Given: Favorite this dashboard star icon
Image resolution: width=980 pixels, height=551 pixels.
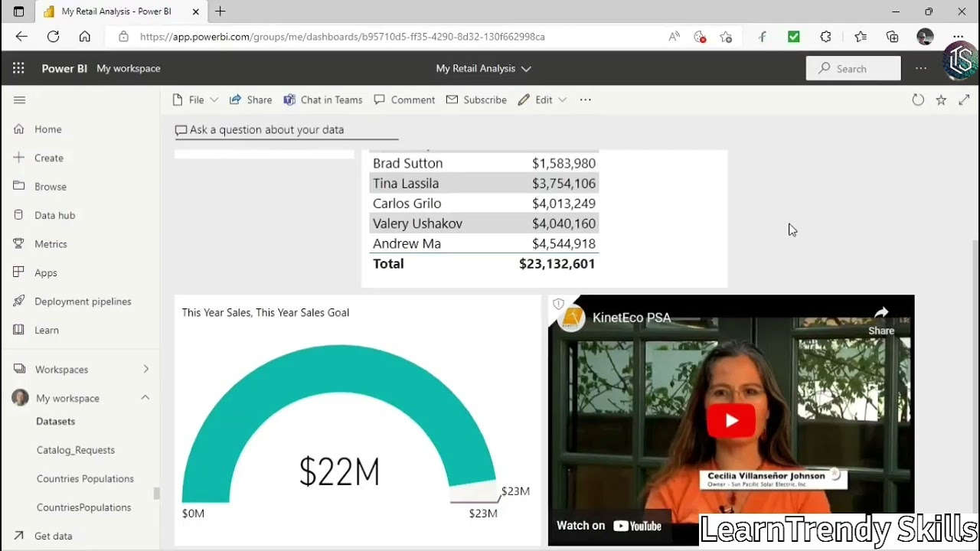Looking at the screenshot, I should [941, 99].
